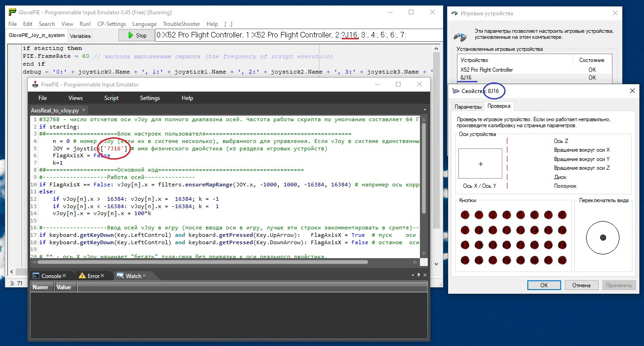The image size is (644, 346).
Task: Close the Console tab in FreePIE
Action: coord(64,276)
